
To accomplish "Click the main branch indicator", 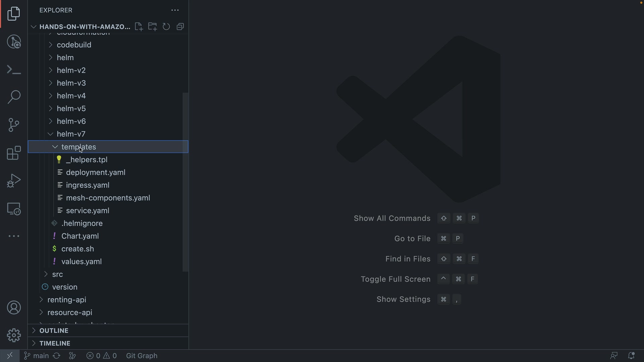I will click(37, 356).
